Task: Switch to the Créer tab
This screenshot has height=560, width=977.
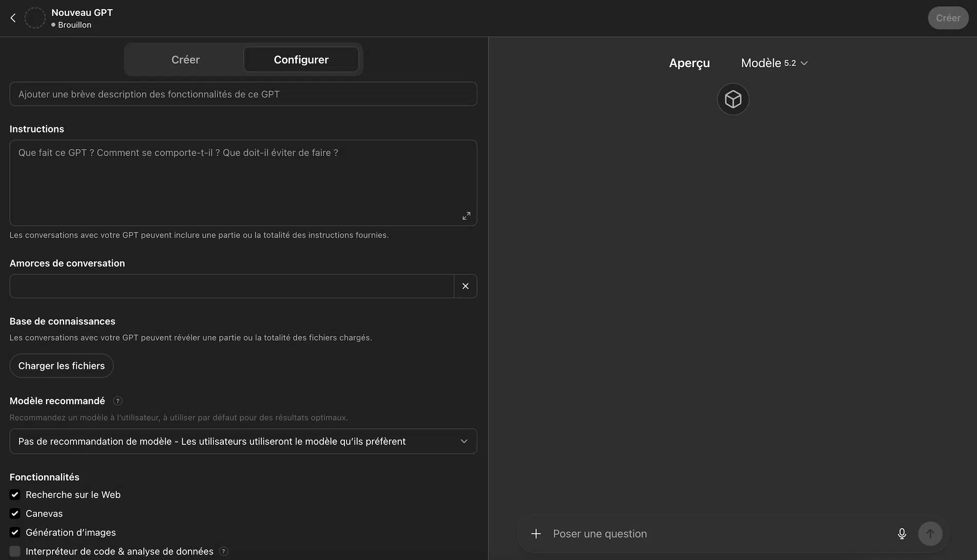Action: [185, 59]
